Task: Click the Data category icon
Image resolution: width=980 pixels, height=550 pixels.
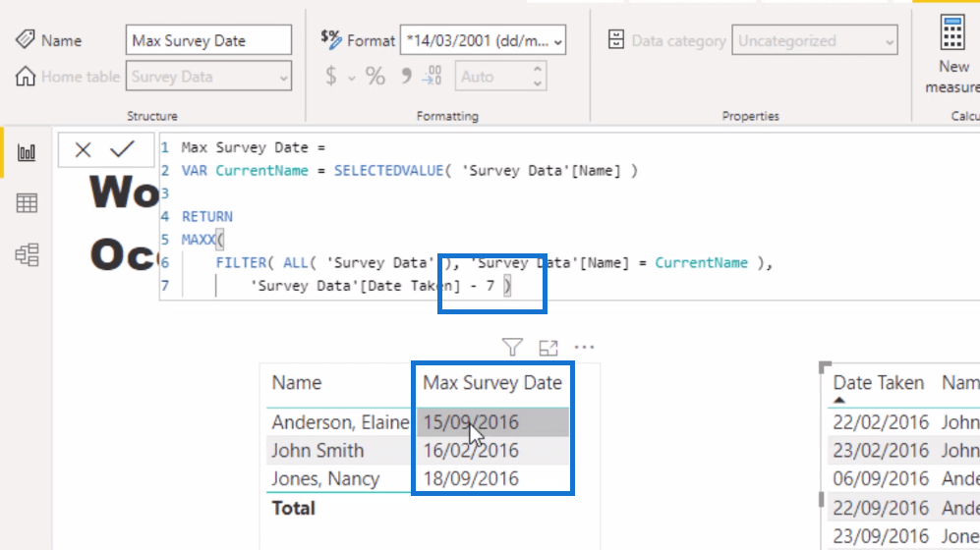Action: pyautogui.click(x=615, y=40)
